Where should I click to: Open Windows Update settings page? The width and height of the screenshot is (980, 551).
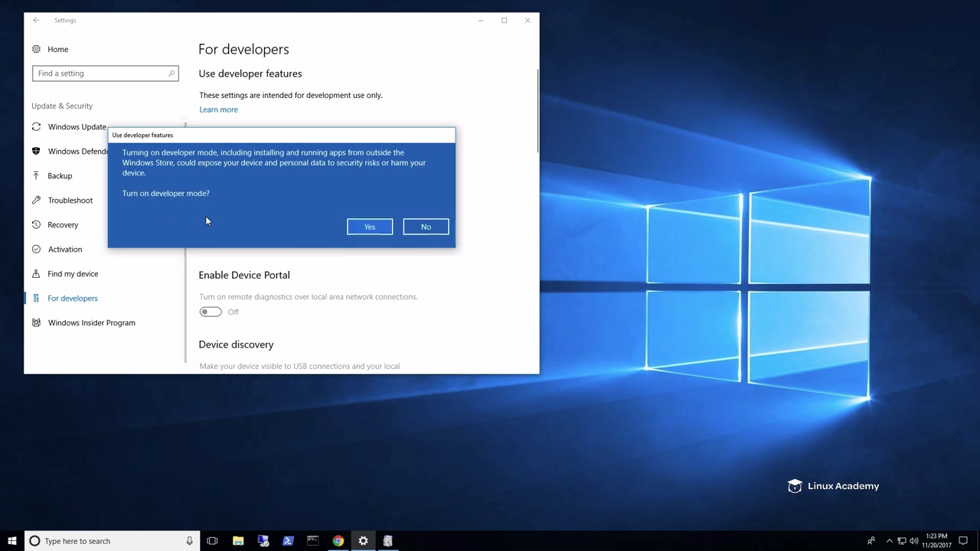tap(77, 127)
